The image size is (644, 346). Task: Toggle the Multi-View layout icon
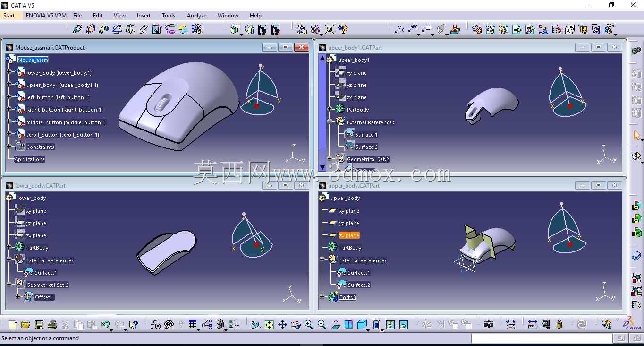coord(348,324)
